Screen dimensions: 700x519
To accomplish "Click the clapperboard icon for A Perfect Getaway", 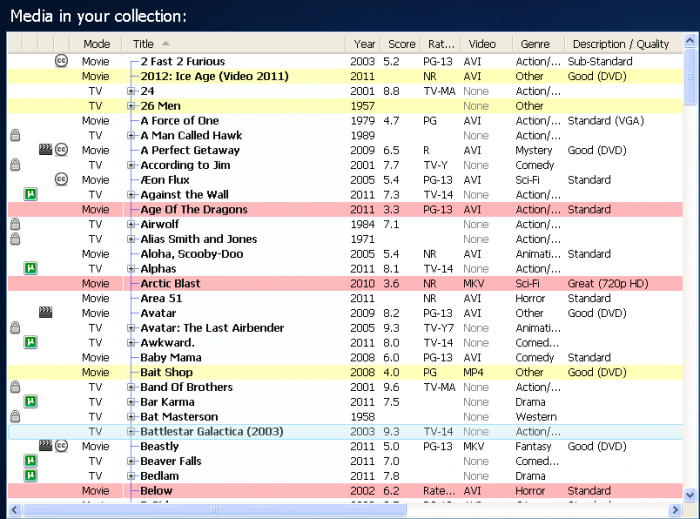I will point(46,149).
